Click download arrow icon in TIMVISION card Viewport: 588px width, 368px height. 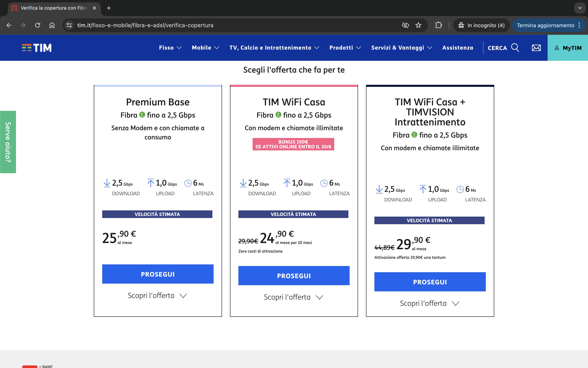(379, 189)
